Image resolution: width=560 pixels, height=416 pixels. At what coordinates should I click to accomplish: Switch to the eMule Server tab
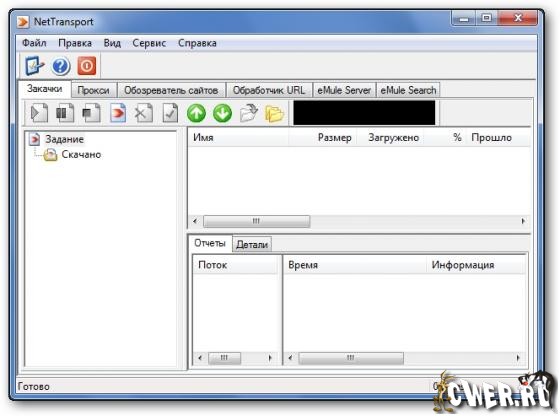tap(344, 90)
